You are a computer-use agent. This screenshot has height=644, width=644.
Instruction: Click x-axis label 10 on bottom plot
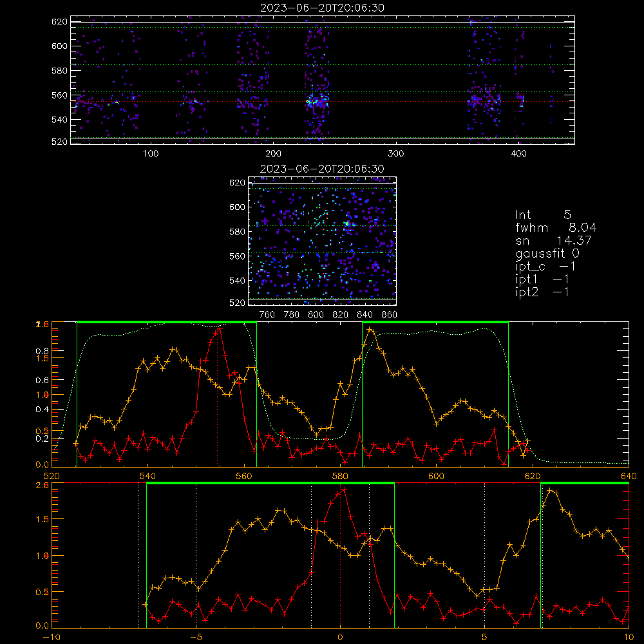pyautogui.click(x=629, y=637)
